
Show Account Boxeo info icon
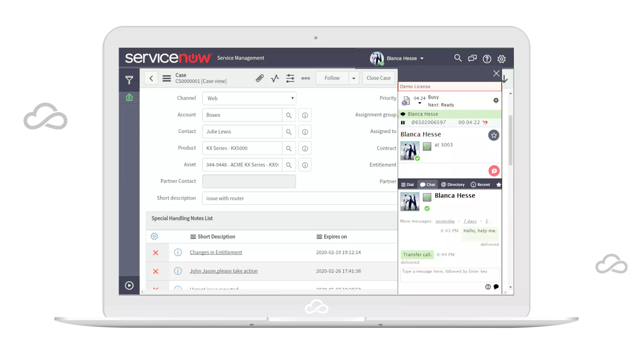point(305,115)
